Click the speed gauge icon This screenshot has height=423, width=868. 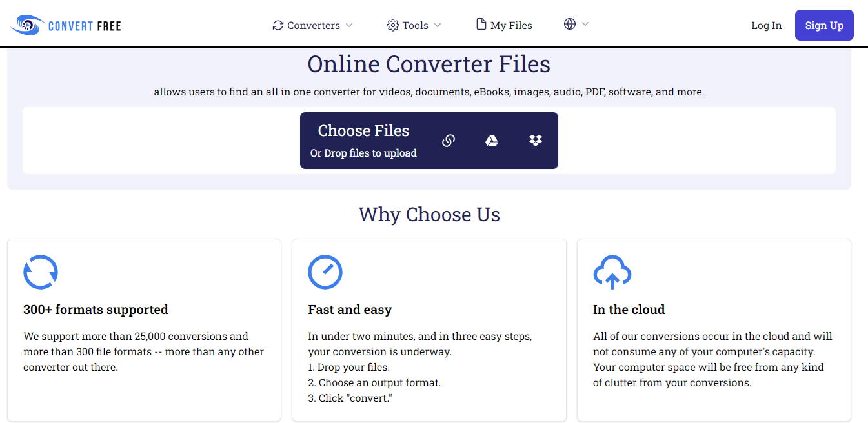pos(325,272)
